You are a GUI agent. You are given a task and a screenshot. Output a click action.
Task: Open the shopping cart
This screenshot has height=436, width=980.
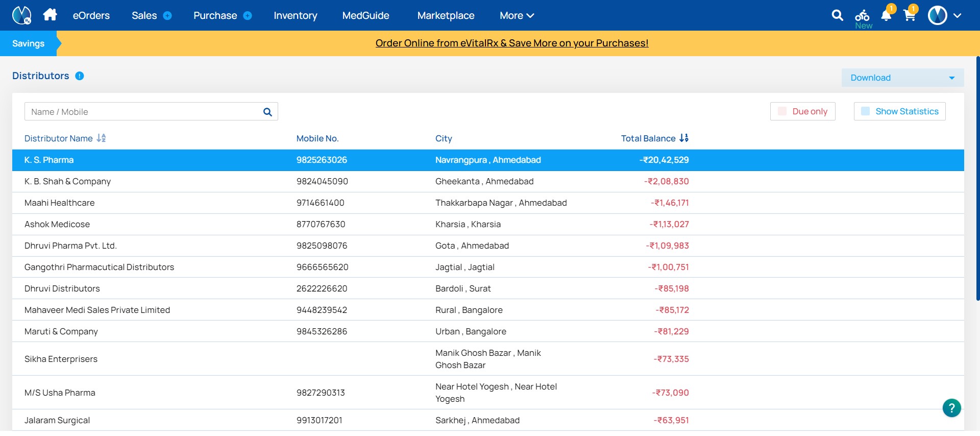coord(909,15)
